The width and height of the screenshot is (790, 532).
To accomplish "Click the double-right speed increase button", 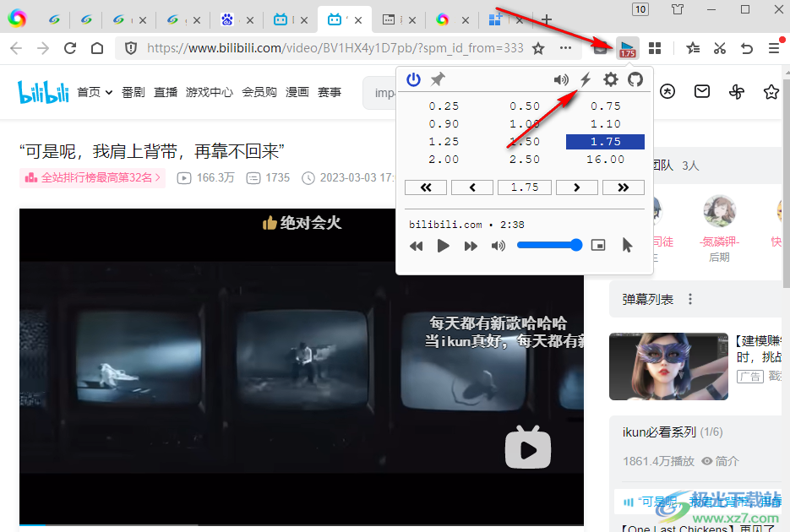I will tap(624, 187).
